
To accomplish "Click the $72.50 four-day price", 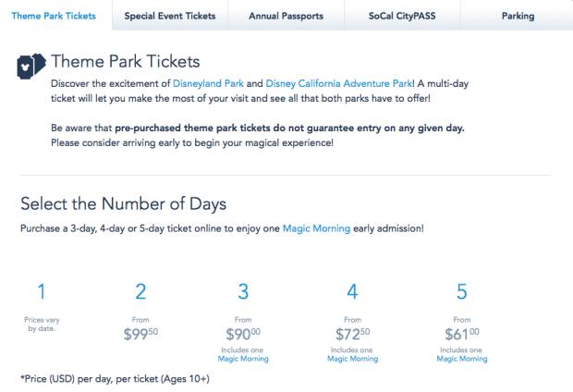I will click(352, 336).
